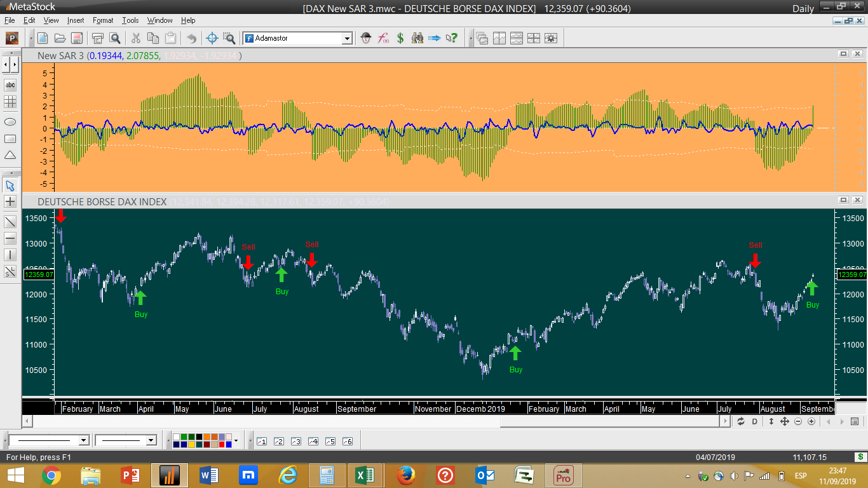The width and height of the screenshot is (868, 488).
Task: Pick the red color swatch
Action: [222, 444]
